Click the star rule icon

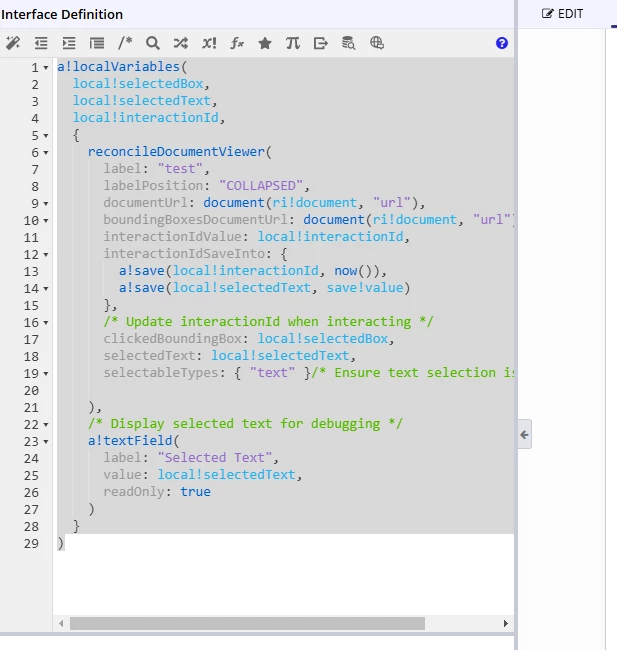[265, 43]
